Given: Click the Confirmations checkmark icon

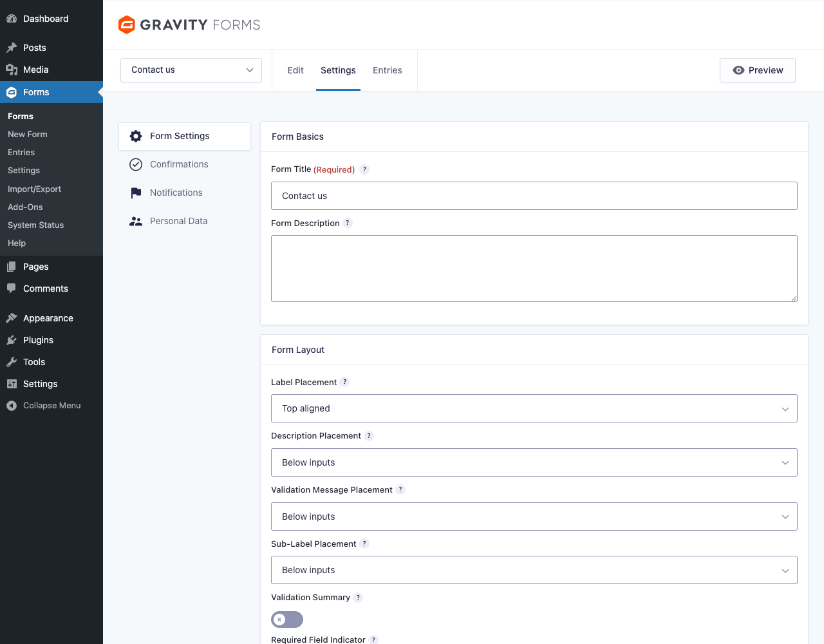Looking at the screenshot, I should pos(136,164).
